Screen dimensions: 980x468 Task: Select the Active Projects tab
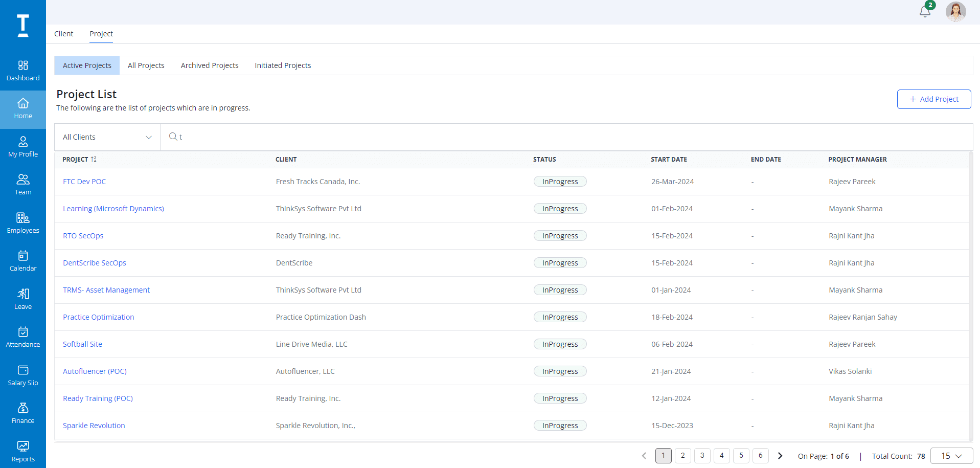point(87,65)
